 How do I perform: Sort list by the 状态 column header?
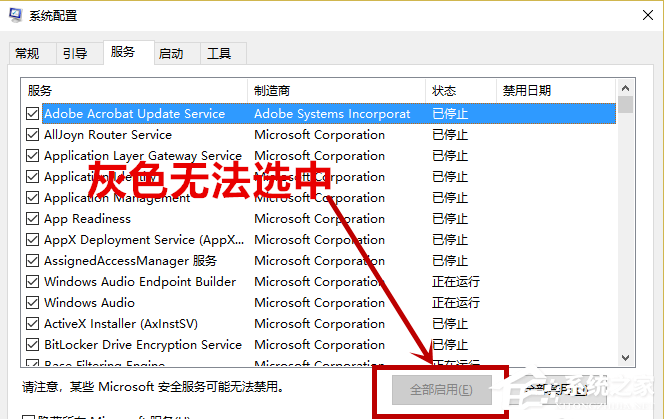pyautogui.click(x=460, y=90)
